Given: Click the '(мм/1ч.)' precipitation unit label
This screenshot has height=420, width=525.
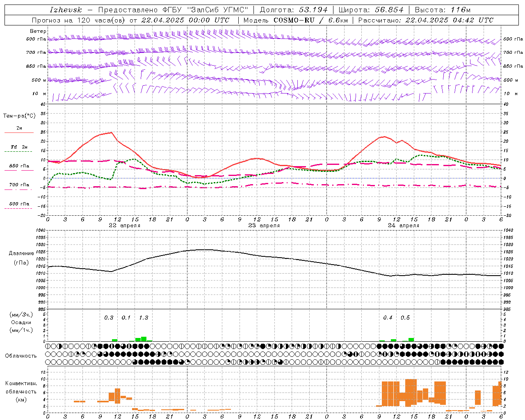Looking at the screenshot, I should click(21, 330).
